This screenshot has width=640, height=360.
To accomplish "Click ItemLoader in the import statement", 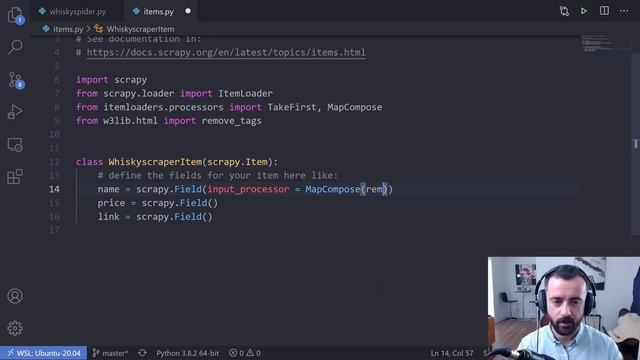I will tap(245, 93).
